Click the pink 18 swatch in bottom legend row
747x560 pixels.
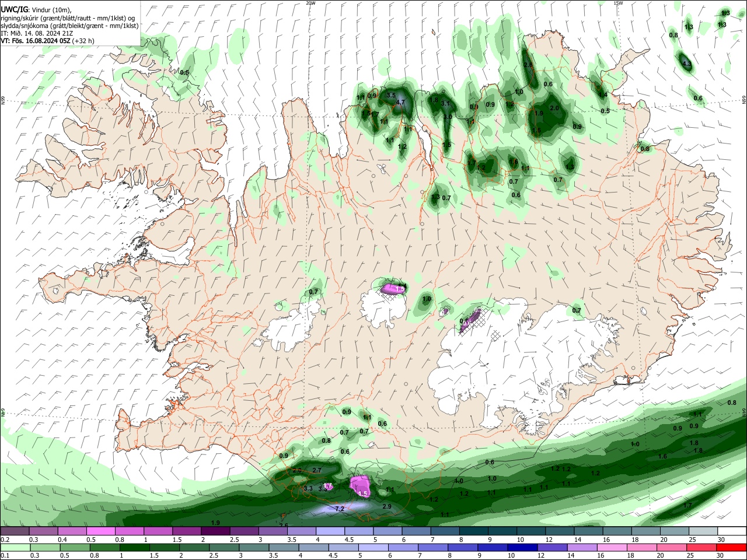coord(642,548)
